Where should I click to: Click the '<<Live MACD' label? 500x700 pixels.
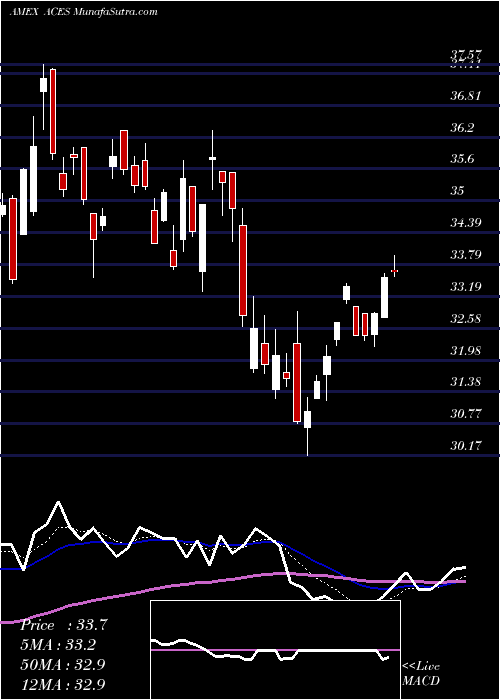[421, 674]
